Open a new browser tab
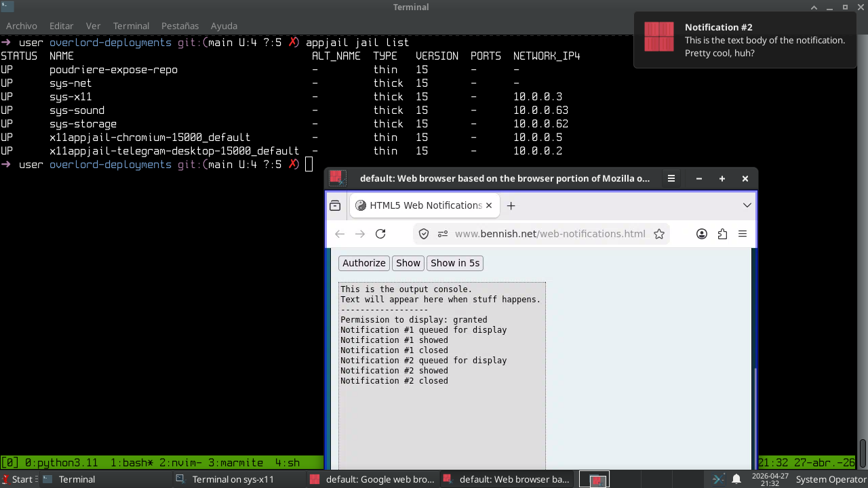This screenshot has height=488, width=868. pos(511,205)
